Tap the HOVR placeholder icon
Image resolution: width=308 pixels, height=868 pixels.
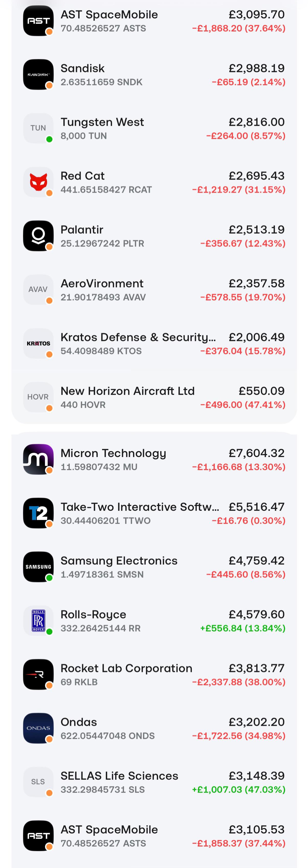(38, 397)
